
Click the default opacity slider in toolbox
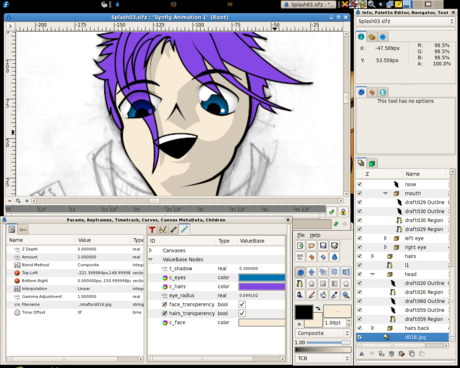coord(328,342)
